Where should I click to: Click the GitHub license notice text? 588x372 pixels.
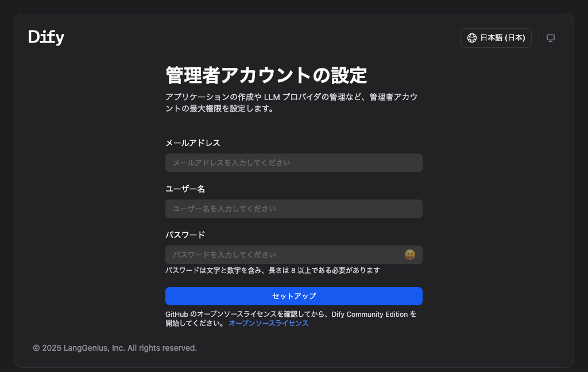290,314
